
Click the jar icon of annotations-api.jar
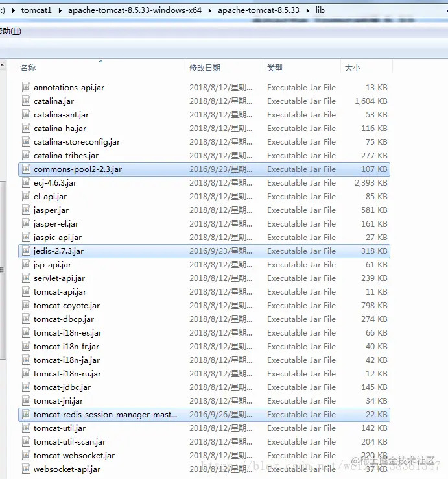click(x=26, y=88)
